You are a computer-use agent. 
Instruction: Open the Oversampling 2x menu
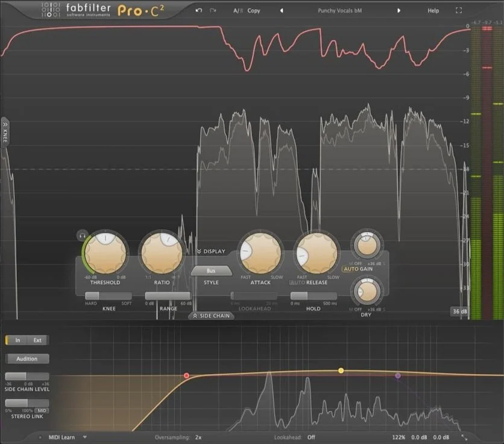[178, 437]
